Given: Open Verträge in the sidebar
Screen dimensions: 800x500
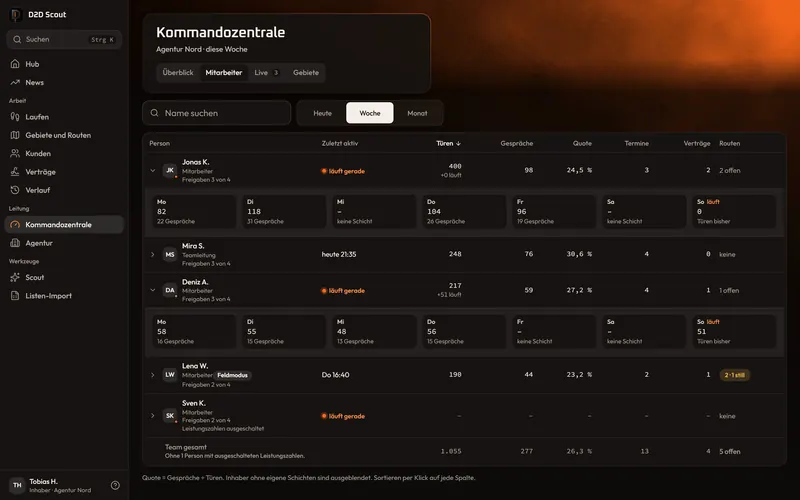Looking at the screenshot, I should click(x=64, y=172).
